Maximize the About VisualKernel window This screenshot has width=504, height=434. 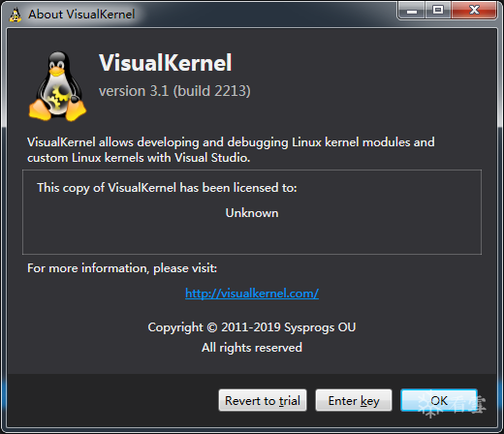[438, 11]
